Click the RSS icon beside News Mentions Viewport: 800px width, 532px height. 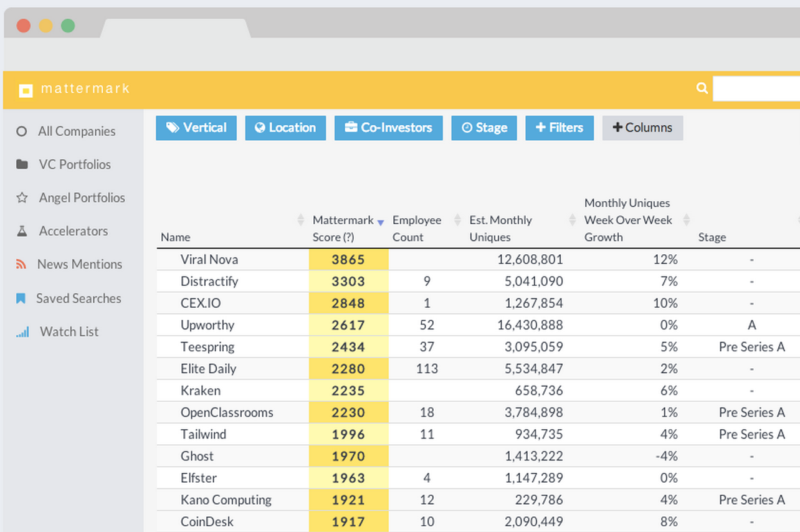(x=21, y=264)
